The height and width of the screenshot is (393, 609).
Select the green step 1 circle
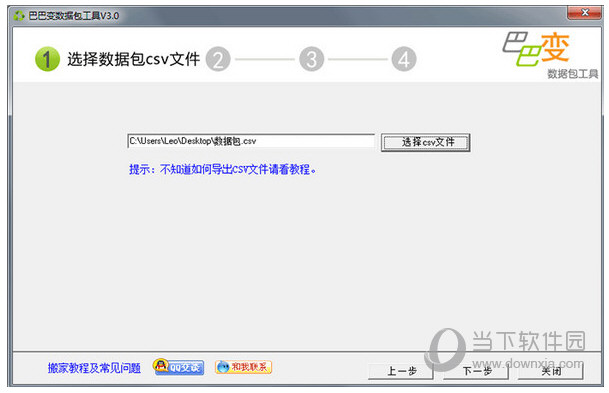(x=47, y=59)
